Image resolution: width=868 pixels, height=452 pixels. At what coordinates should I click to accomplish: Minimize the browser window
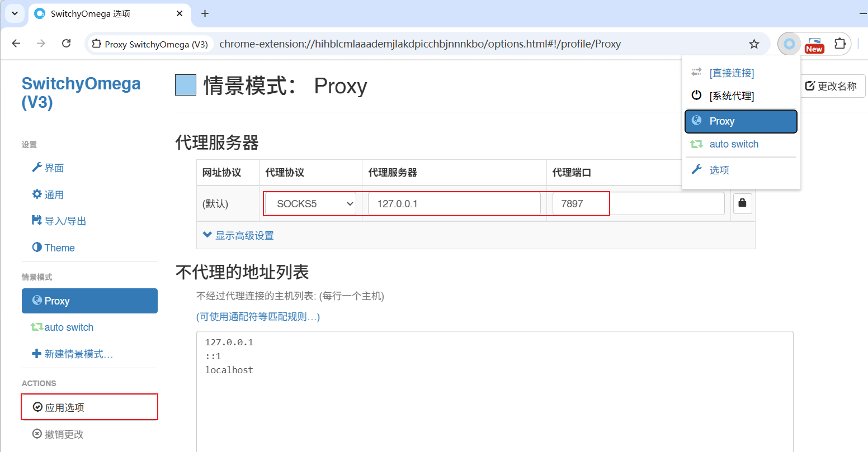pyautogui.click(x=864, y=13)
